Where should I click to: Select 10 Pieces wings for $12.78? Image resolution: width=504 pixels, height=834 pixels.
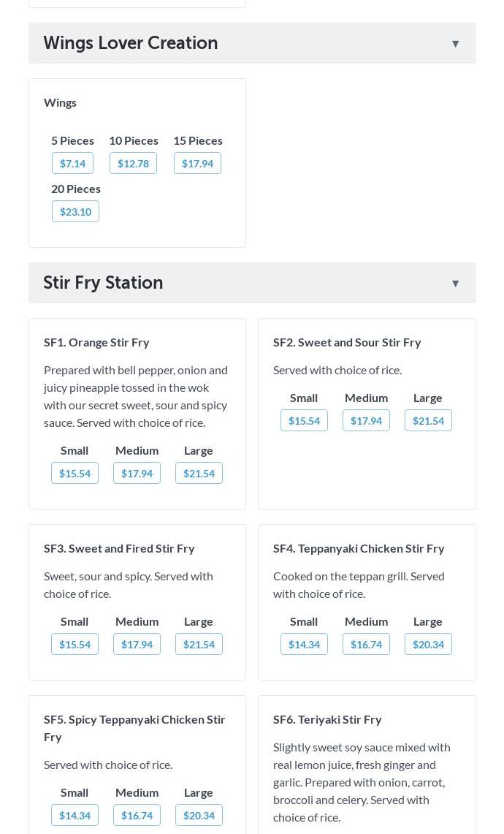point(133,164)
